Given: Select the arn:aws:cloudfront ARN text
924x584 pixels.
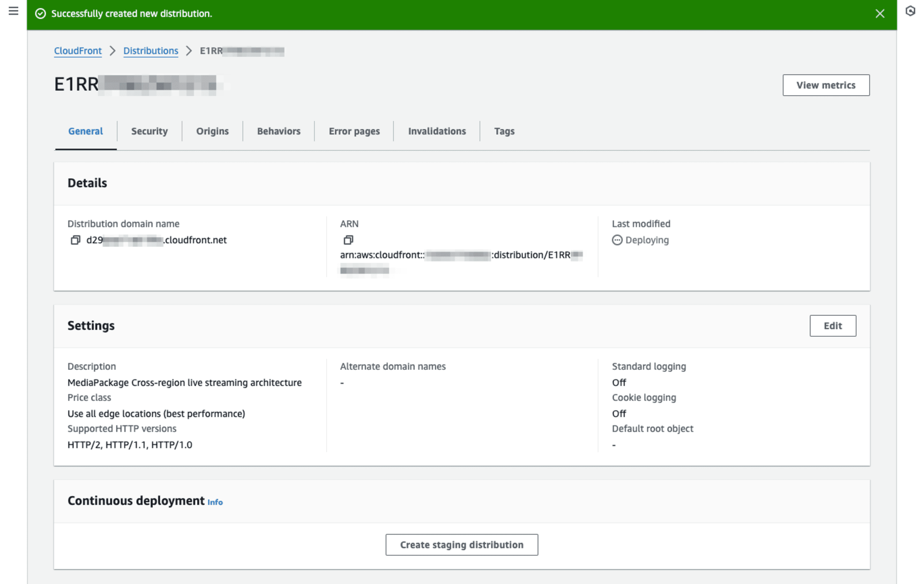Looking at the screenshot, I should tap(462, 262).
